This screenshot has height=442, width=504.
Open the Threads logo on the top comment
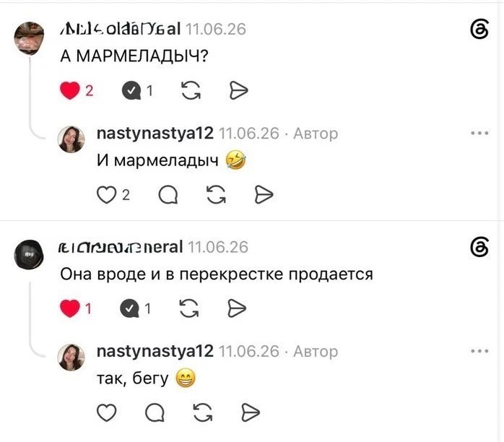tap(479, 30)
